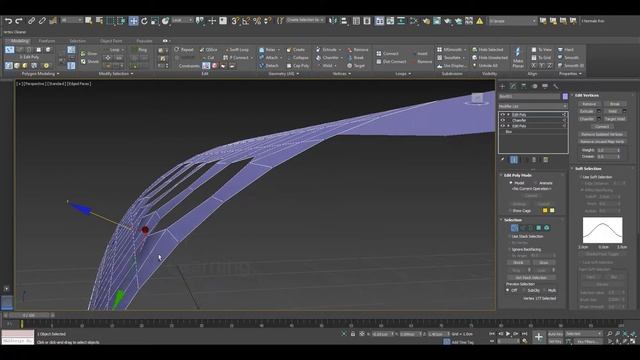Open the Modifier List dropdown
This screenshot has height=360, width=640.
pos(533,106)
